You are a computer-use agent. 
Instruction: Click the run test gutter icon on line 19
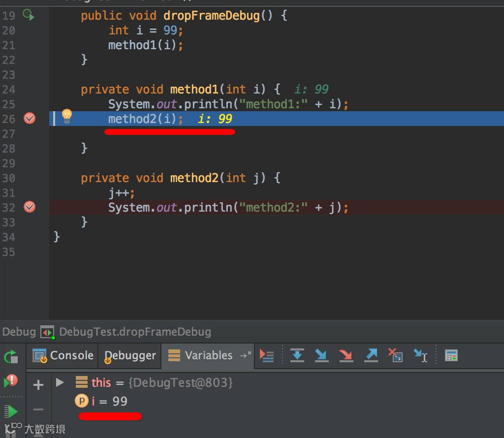28,15
